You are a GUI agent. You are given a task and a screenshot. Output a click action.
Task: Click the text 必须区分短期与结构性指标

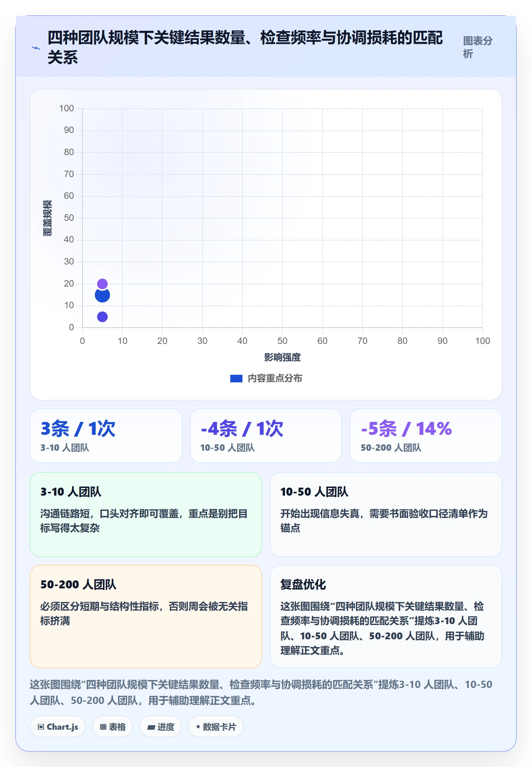point(100,607)
